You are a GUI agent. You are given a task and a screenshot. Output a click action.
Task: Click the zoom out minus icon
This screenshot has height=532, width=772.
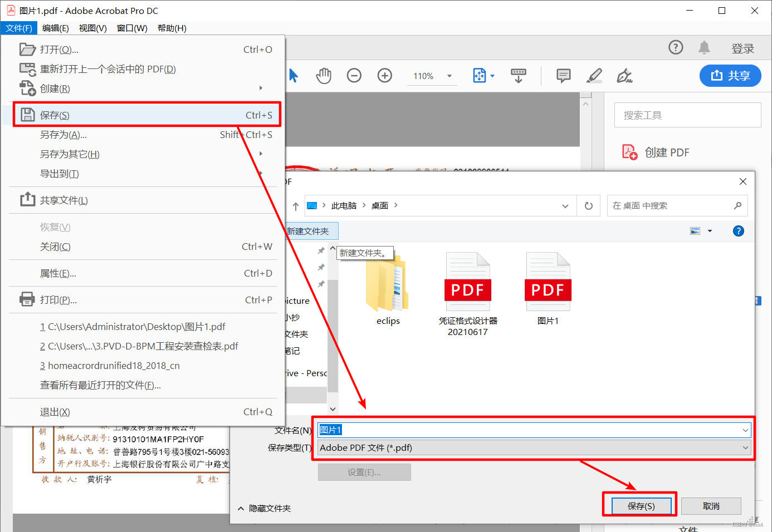[x=354, y=76]
